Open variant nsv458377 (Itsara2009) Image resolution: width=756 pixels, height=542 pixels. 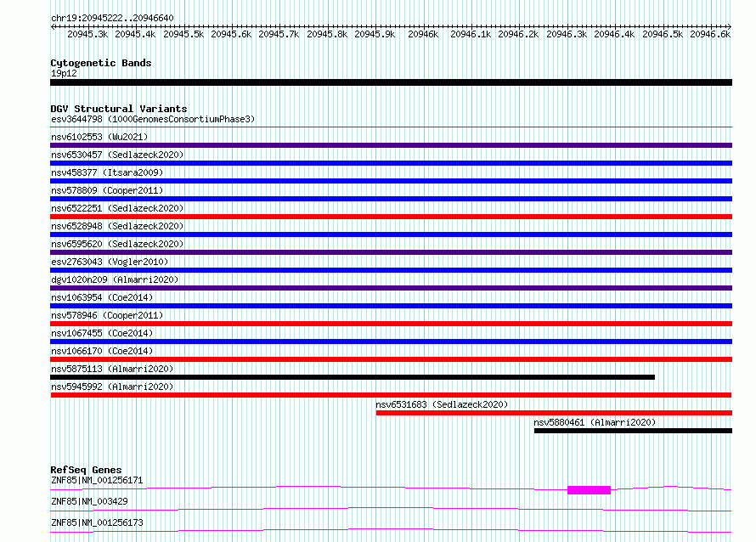click(107, 172)
